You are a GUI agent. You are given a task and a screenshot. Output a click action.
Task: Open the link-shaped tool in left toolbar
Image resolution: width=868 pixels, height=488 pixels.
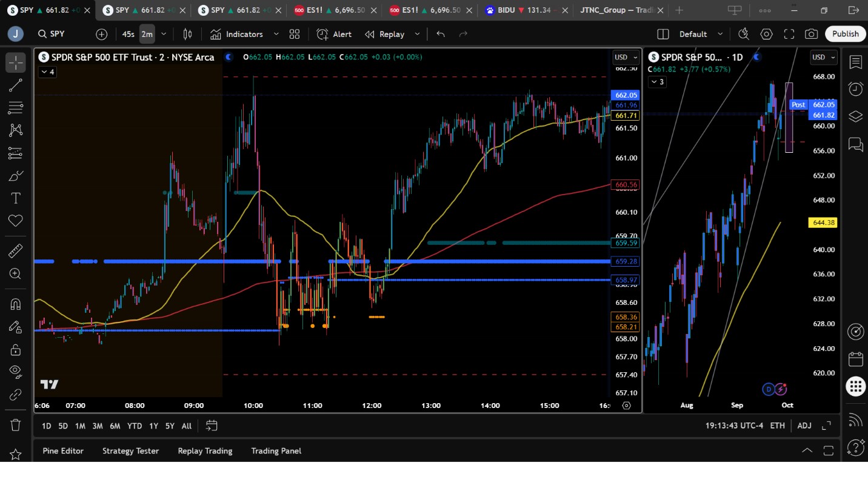16,395
